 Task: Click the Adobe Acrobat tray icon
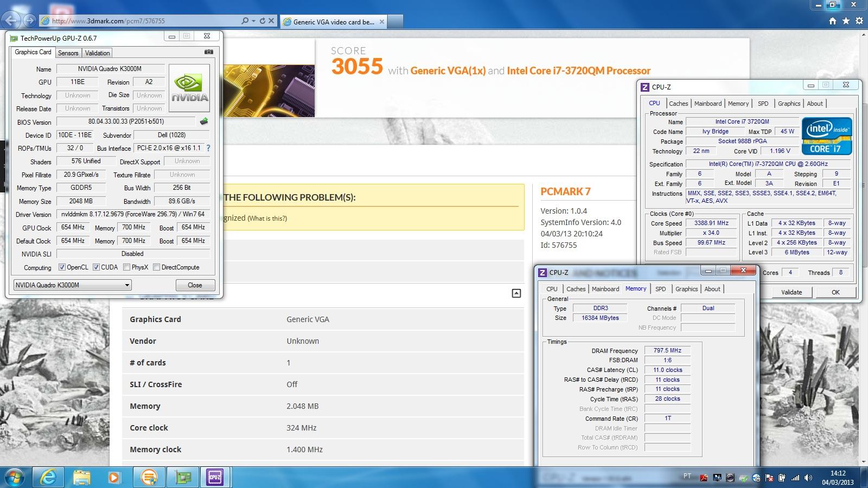(704, 478)
